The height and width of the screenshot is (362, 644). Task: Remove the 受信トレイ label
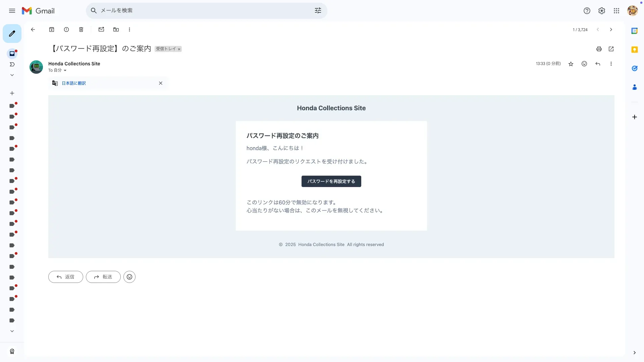[179, 49]
